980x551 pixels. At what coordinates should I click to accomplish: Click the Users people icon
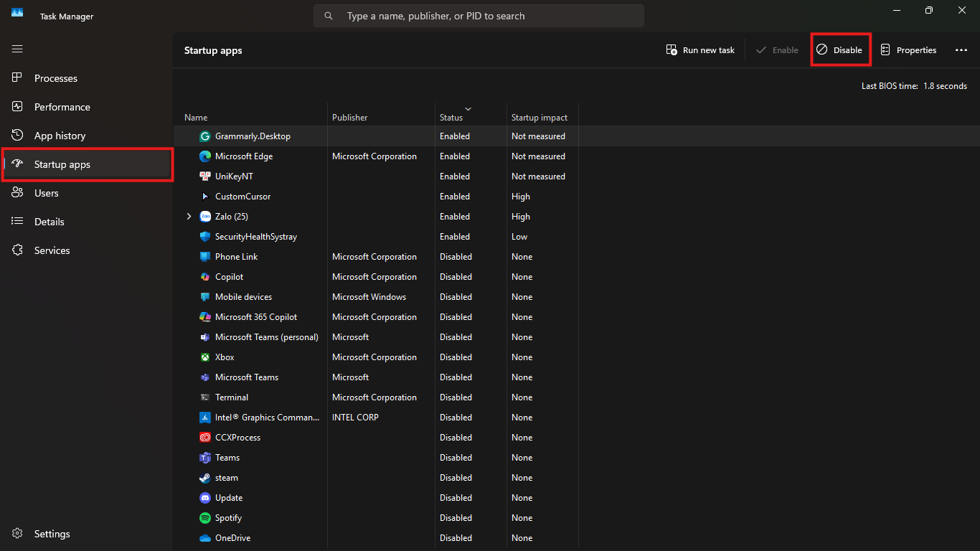pyautogui.click(x=17, y=193)
